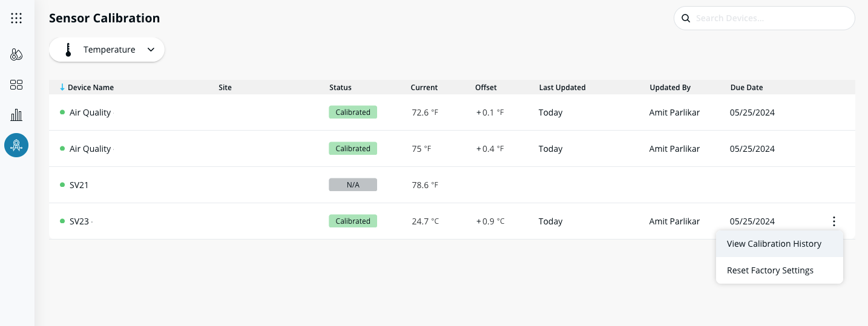The image size is (868, 326).
Task: Click the Last Updated column header
Action: click(562, 88)
